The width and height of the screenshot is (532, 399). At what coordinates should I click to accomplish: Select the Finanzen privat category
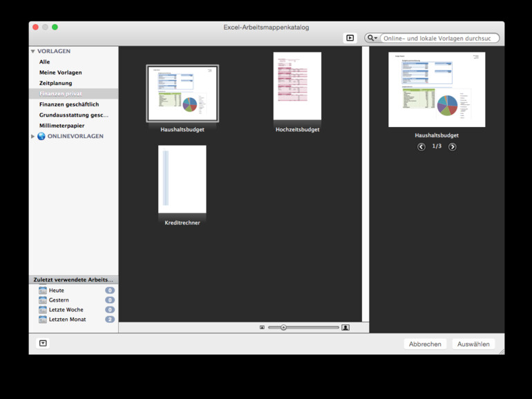coord(74,94)
